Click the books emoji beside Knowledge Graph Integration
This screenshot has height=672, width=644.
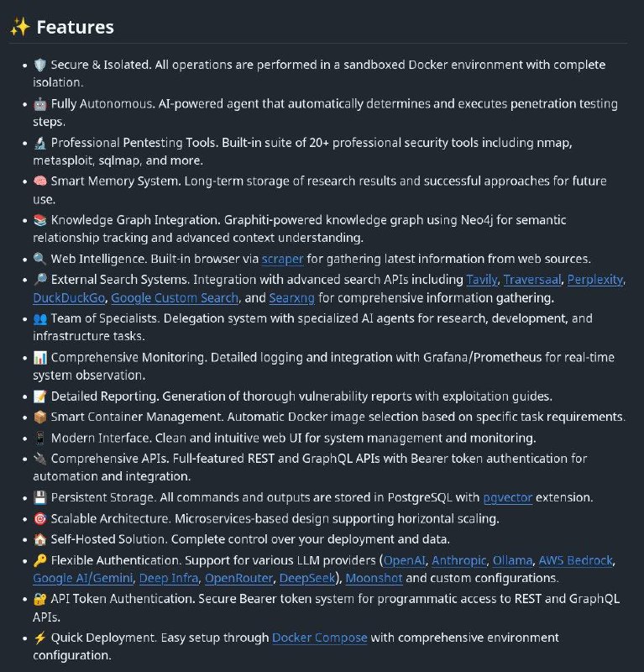[40, 220]
